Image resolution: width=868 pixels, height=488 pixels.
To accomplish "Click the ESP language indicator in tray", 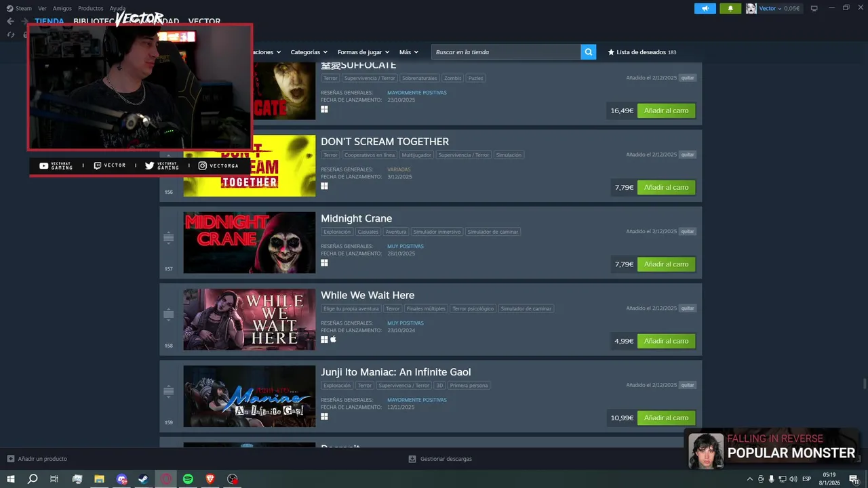I will tap(806, 479).
